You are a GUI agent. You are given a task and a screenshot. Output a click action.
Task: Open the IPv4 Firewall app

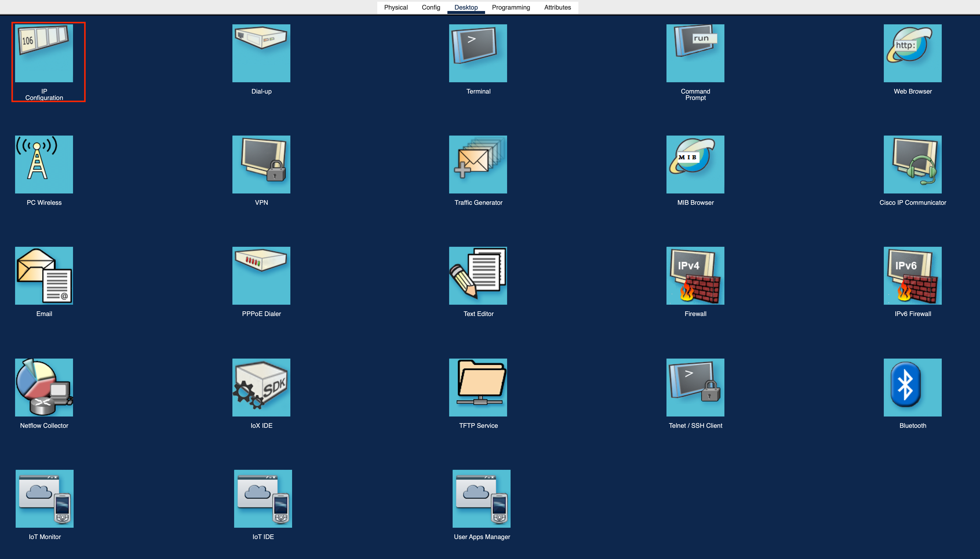[x=695, y=276]
